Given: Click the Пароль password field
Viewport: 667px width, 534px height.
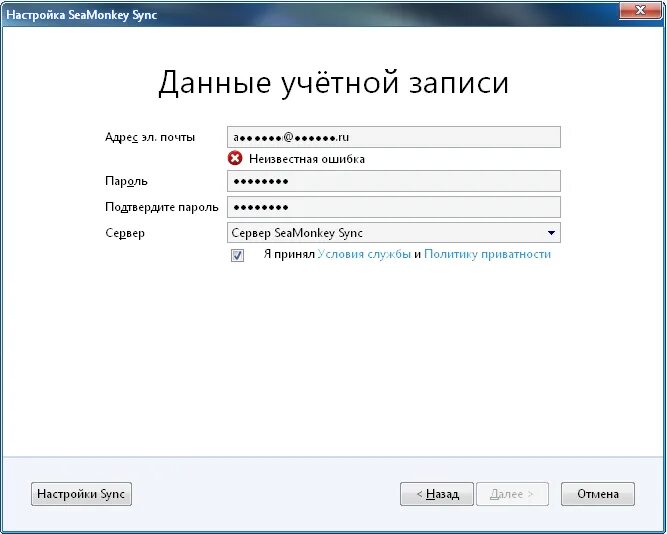Looking at the screenshot, I should [393, 181].
